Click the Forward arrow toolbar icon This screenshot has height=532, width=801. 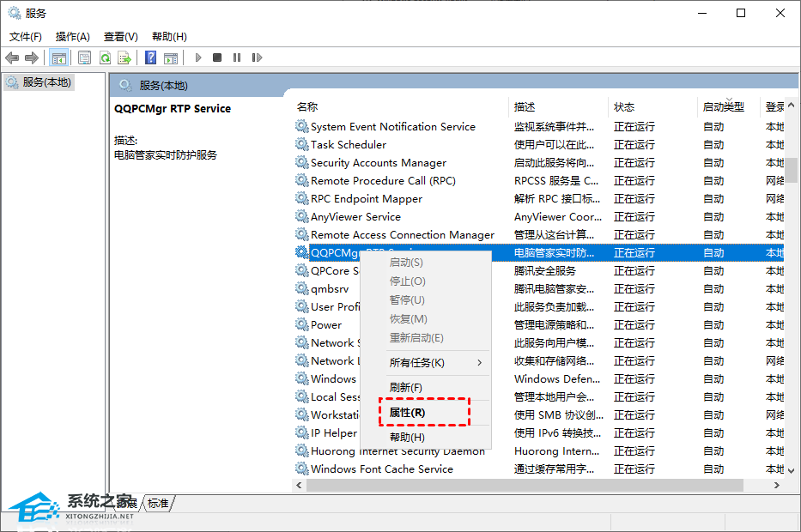pyautogui.click(x=32, y=57)
